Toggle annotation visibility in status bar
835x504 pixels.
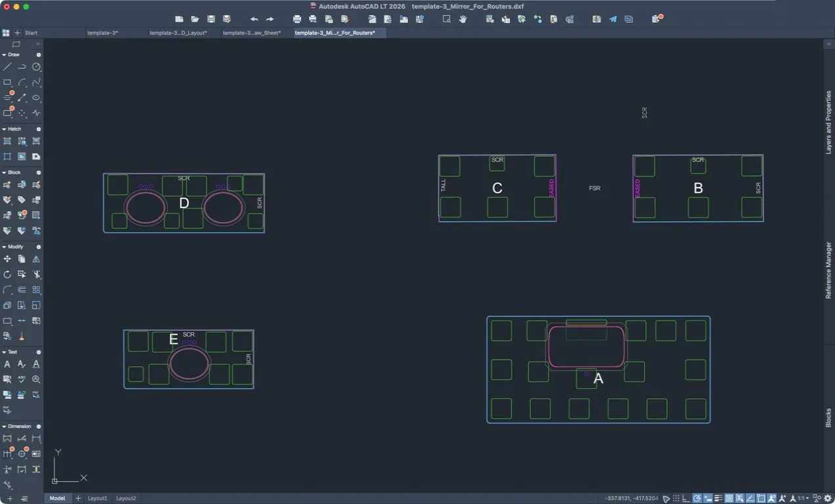771,498
